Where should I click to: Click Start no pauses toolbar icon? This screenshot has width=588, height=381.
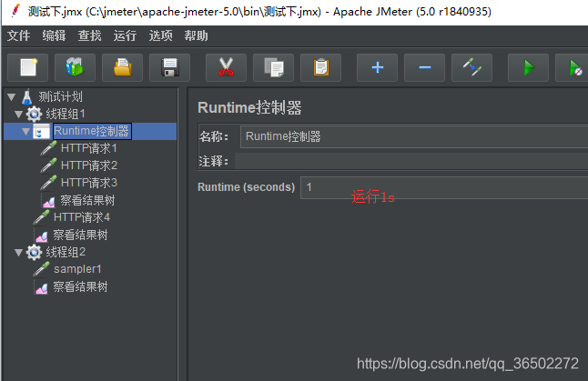coord(572,67)
